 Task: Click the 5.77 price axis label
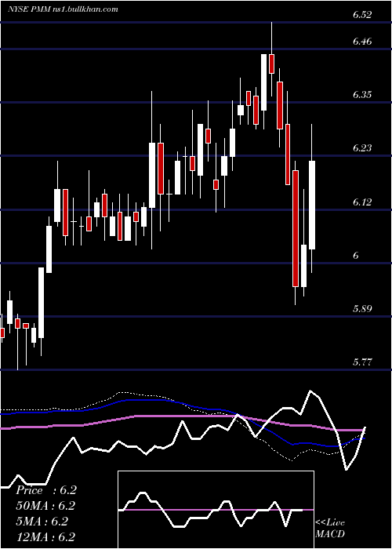click(x=362, y=362)
